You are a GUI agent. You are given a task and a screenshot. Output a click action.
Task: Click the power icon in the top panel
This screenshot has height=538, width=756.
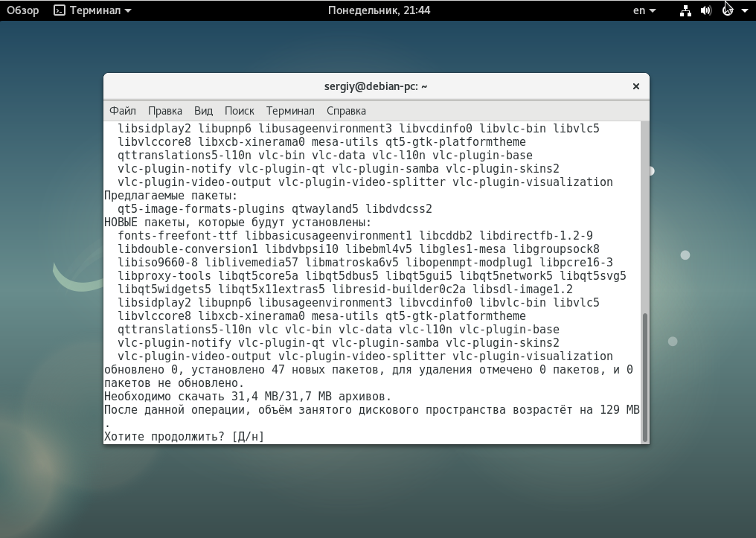coord(728,10)
